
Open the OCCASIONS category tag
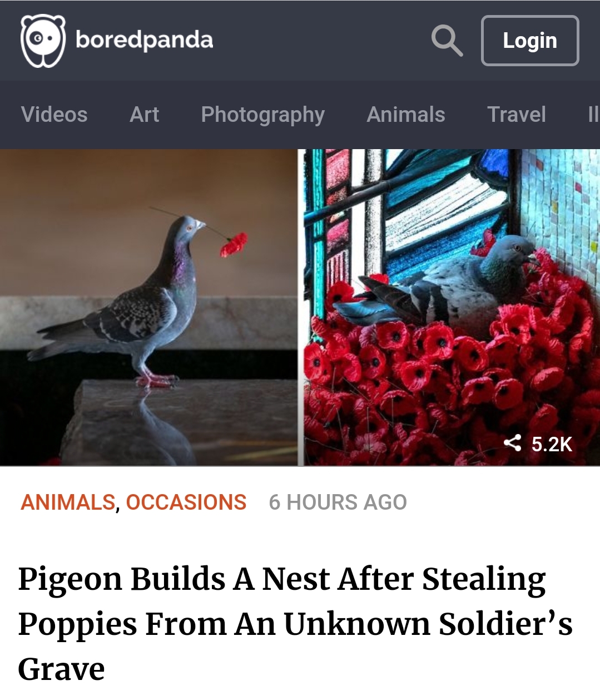click(x=186, y=502)
